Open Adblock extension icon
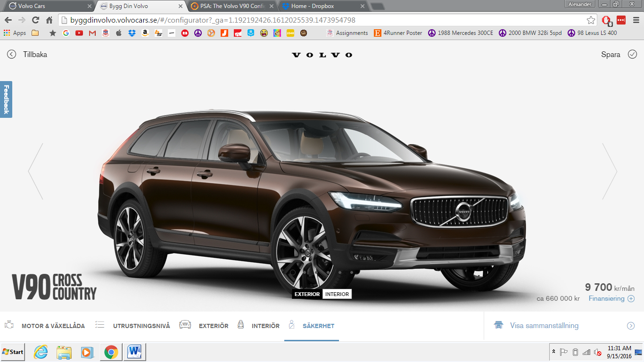Image resolution: width=644 pixels, height=362 pixels. (606, 20)
